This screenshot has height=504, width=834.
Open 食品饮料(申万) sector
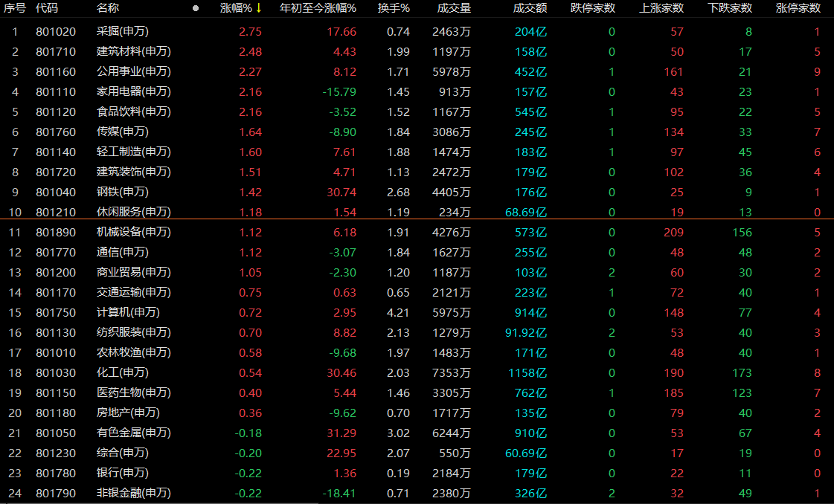click(134, 112)
